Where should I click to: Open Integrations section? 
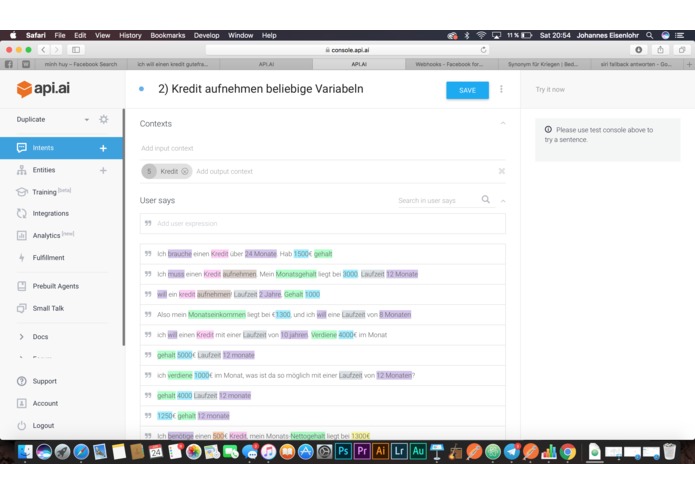tap(51, 214)
